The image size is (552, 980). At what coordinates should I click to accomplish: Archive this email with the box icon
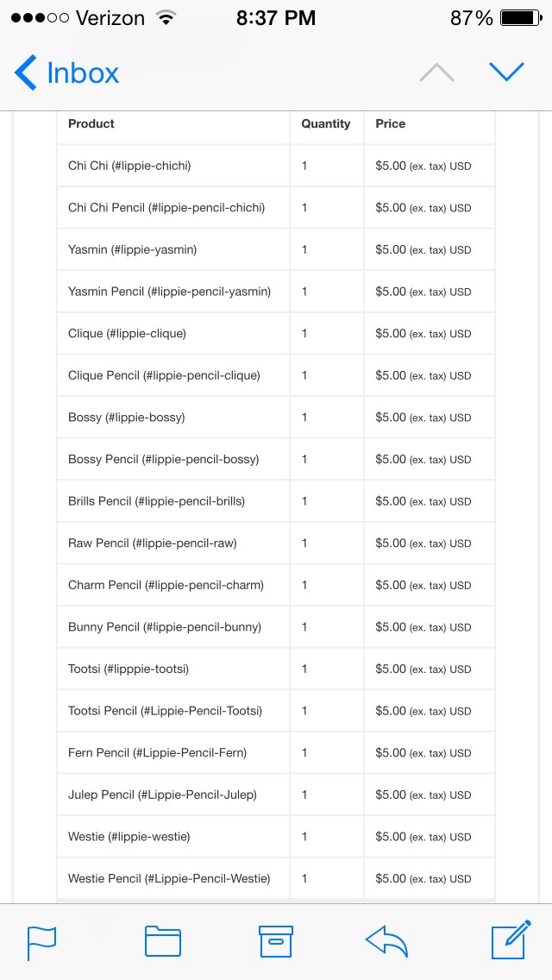tap(276, 941)
